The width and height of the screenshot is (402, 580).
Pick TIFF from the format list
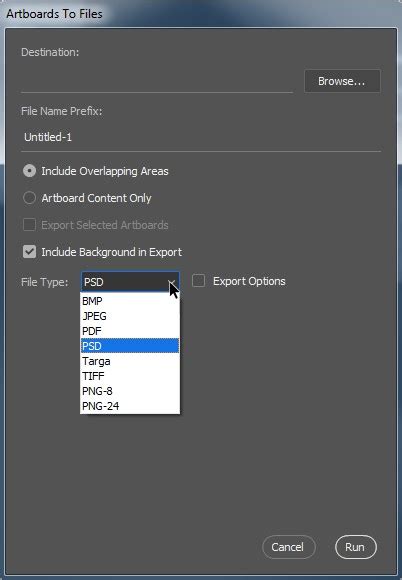pyautogui.click(x=130, y=376)
